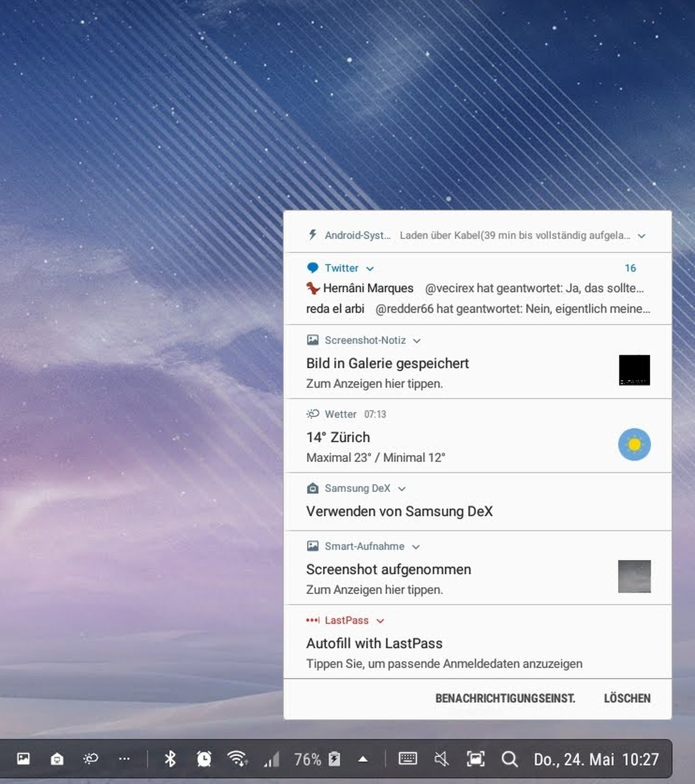Click the sunny weather icon for Zürich
Viewport: 695px width, 784px height.
[x=634, y=445]
